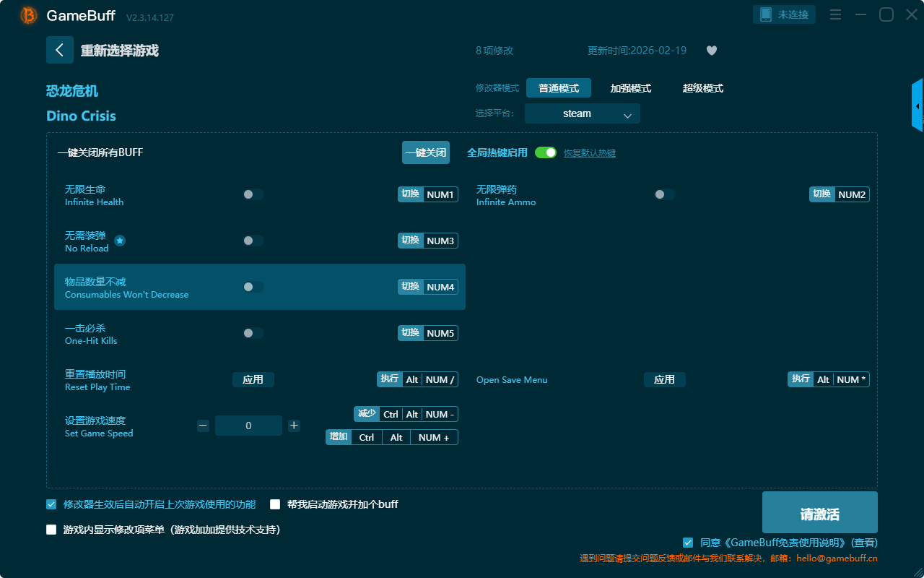Click the 请激活 activate button
The height and width of the screenshot is (578, 924).
pyautogui.click(x=819, y=514)
